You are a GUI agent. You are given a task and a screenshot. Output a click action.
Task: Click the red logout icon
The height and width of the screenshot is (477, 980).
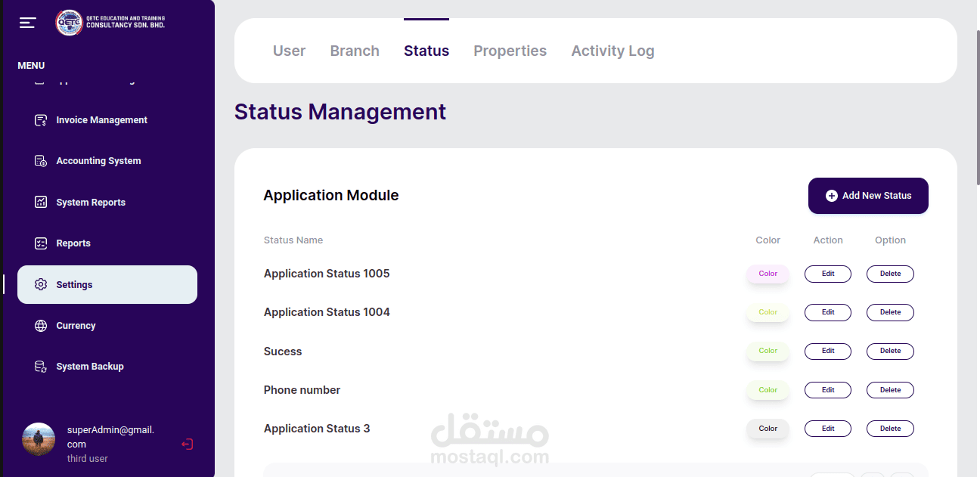click(x=188, y=444)
